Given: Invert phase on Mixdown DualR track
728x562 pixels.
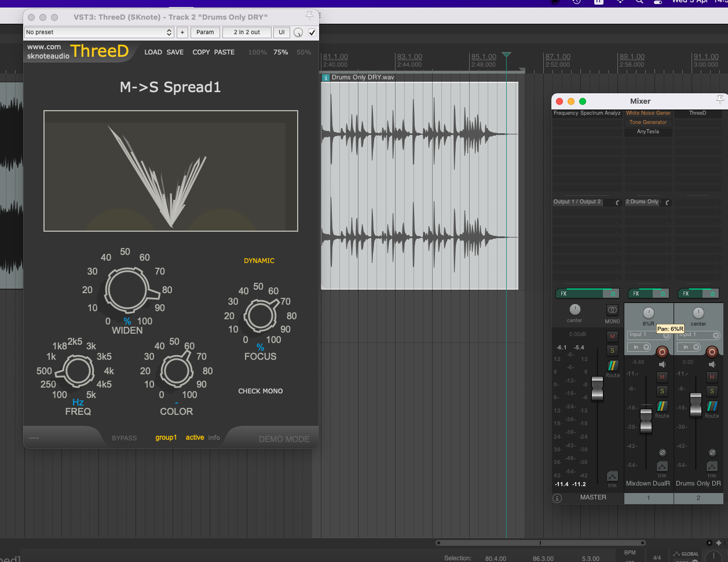Looking at the screenshot, I should (x=662, y=452).
